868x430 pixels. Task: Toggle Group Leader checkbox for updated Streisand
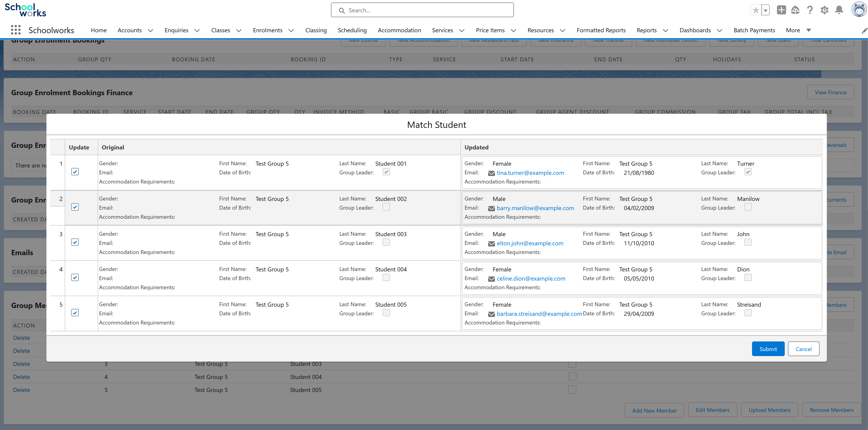pyautogui.click(x=748, y=313)
